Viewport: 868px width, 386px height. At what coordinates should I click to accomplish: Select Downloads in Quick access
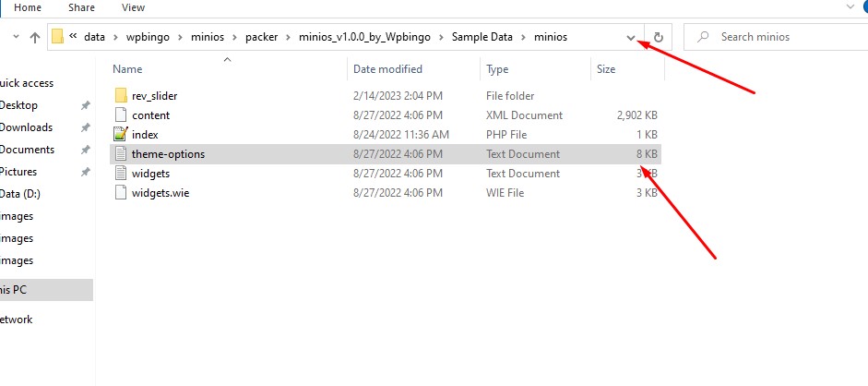(x=26, y=127)
